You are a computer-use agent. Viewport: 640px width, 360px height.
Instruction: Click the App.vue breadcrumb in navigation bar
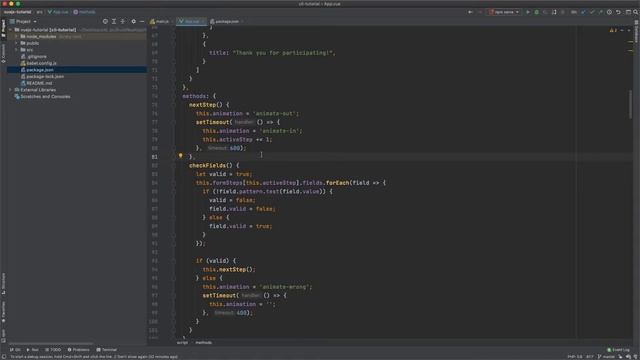[58, 12]
